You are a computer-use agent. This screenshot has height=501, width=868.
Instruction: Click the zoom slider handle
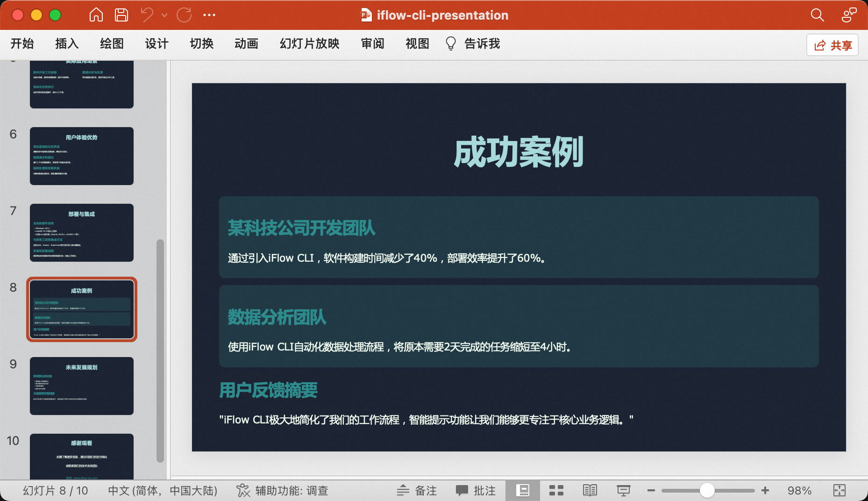pos(707,490)
